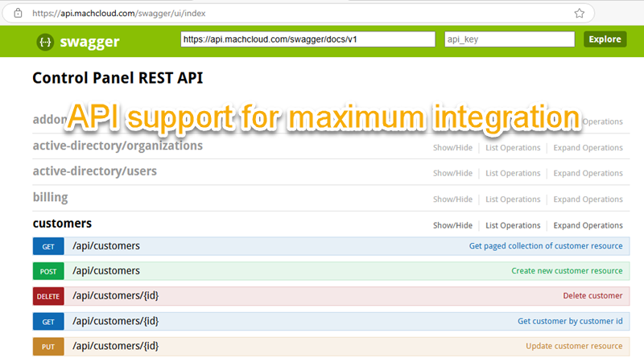The height and width of the screenshot is (362, 644).
Task: Click Show/Hide for active-directory/organizations
Action: click(x=452, y=148)
